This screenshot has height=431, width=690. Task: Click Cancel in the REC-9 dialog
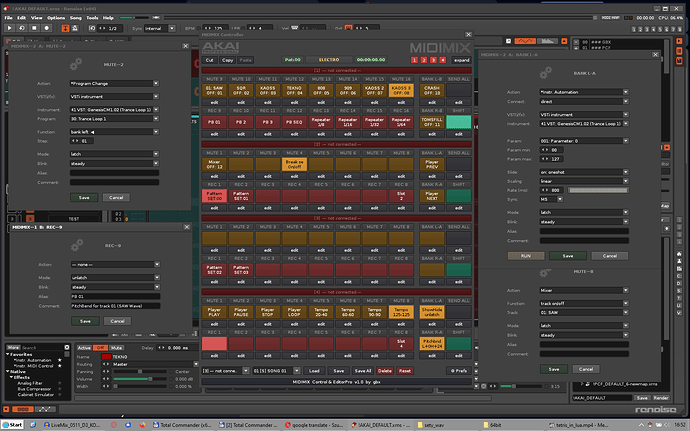[x=117, y=321]
